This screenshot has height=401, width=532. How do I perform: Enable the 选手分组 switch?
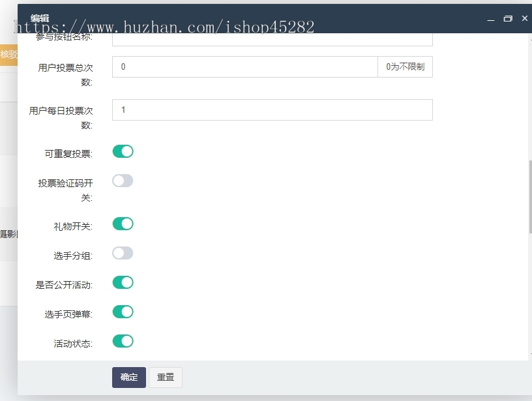tap(123, 253)
